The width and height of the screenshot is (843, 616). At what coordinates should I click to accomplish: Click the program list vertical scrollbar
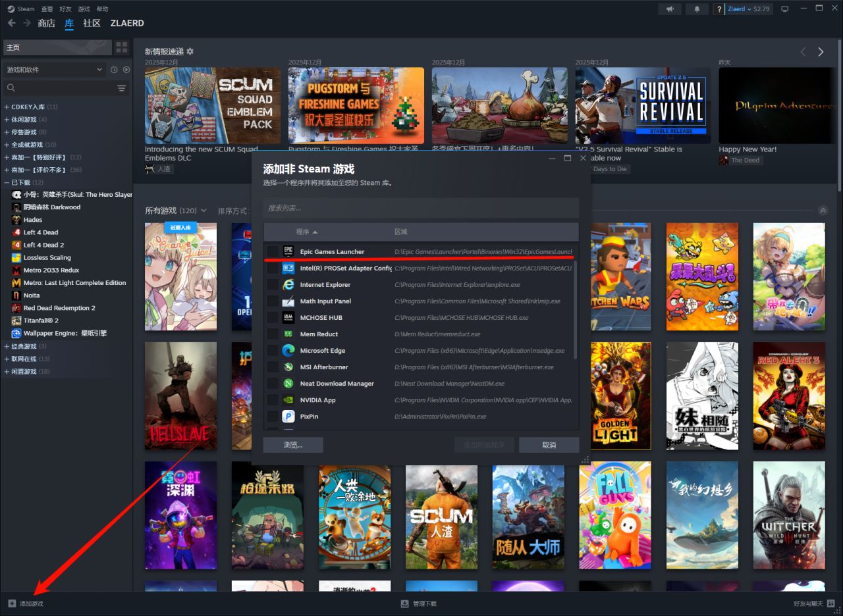576,309
